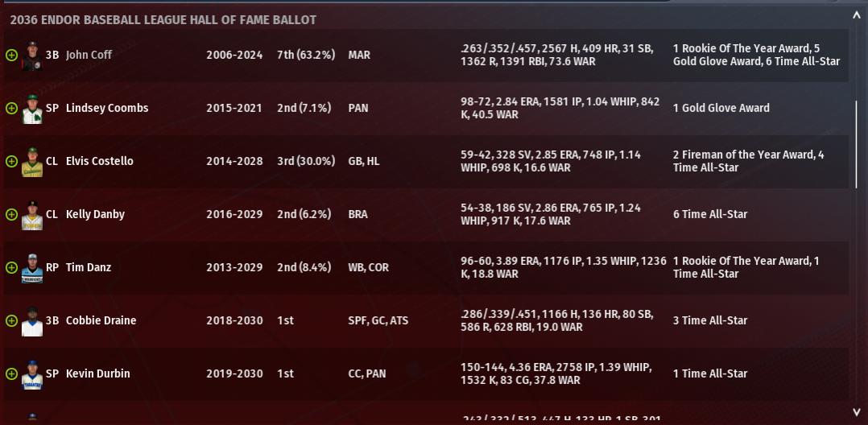Click the scroll up arrow of ballot list
The image size is (868, 425).
click(856, 15)
